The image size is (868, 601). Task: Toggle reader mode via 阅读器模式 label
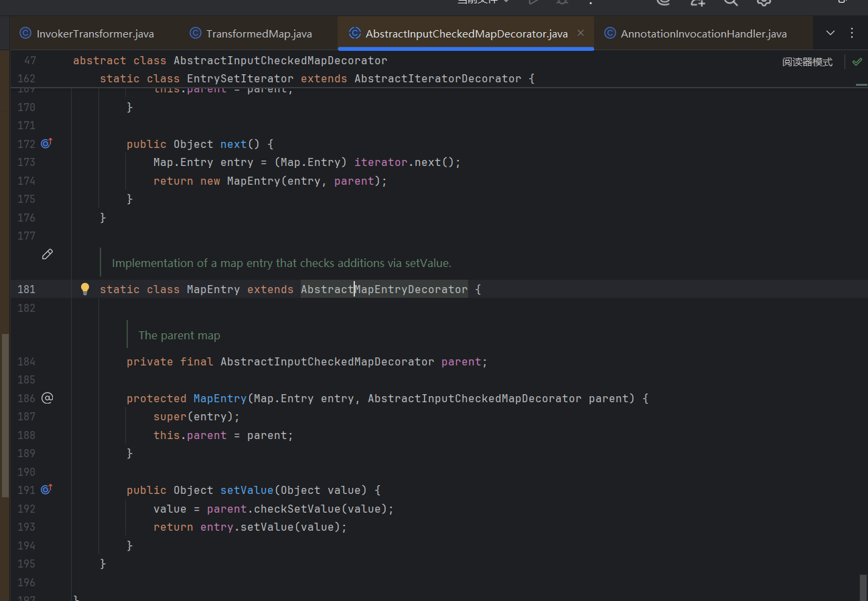[807, 62]
